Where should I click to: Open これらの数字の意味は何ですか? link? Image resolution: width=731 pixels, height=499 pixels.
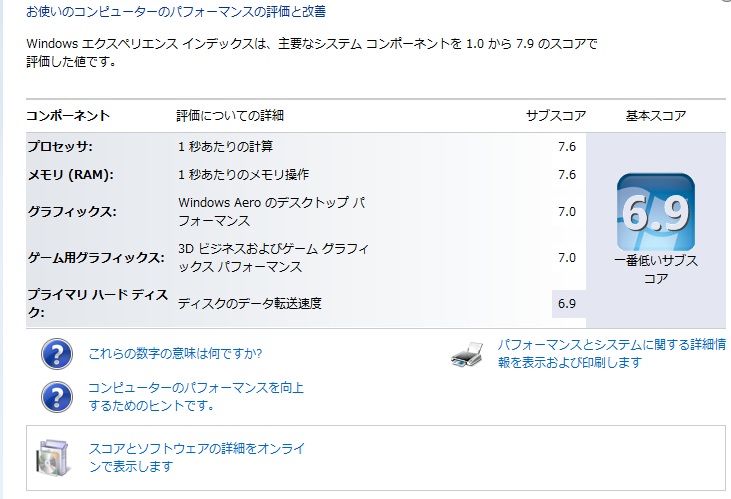[175, 353]
